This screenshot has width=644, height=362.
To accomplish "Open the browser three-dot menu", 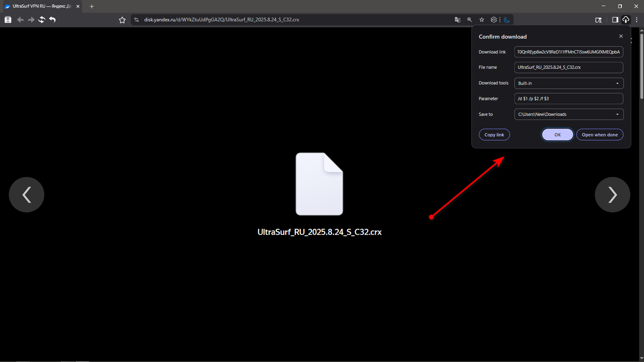I will (x=636, y=20).
